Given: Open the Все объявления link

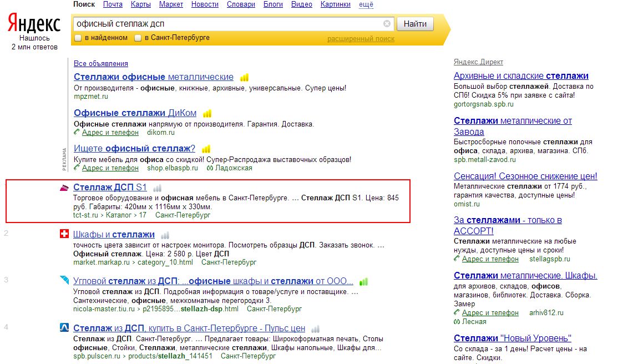Looking at the screenshot, I should point(101,64).
